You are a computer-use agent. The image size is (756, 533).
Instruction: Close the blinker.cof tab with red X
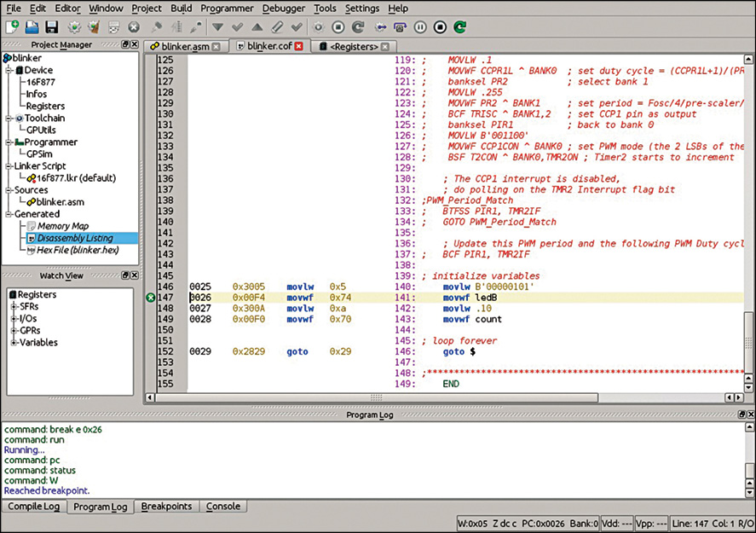299,46
